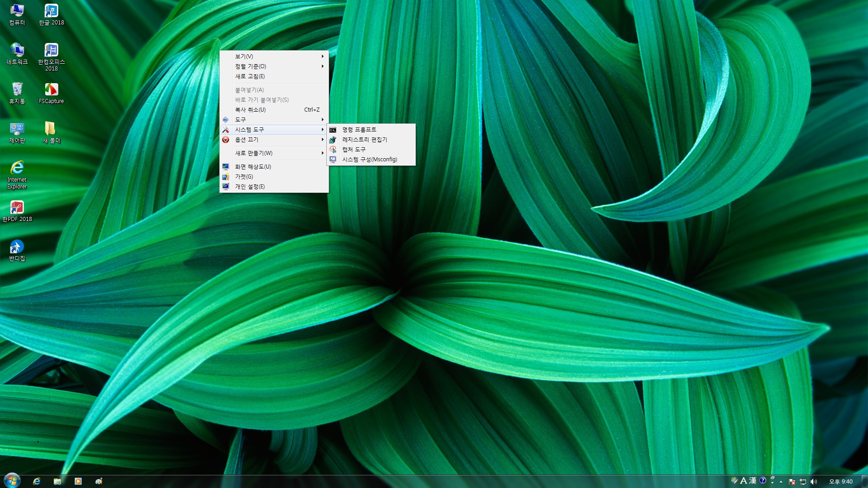868x488 pixels.
Task: Select the 한컴오피스 2018 desktop shortcut
Action: [51, 57]
